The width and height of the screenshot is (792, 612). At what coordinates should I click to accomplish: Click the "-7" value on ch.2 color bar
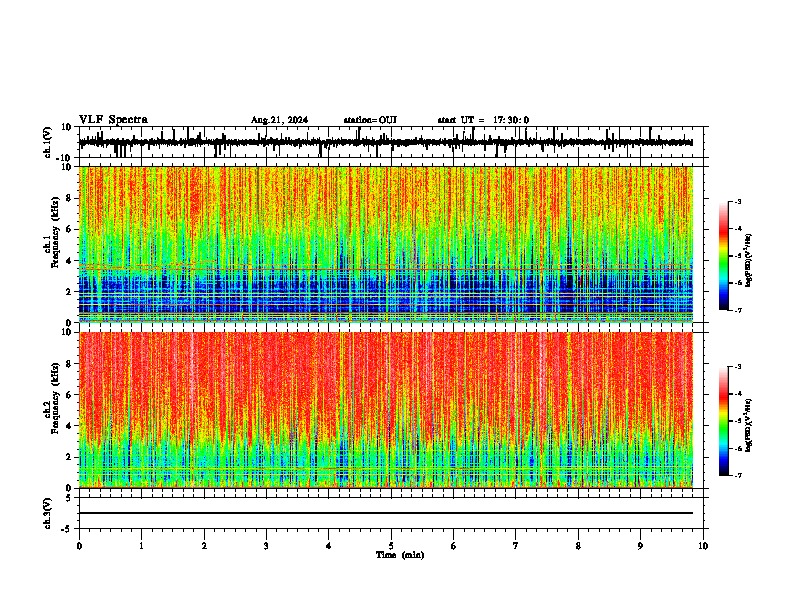coord(738,475)
